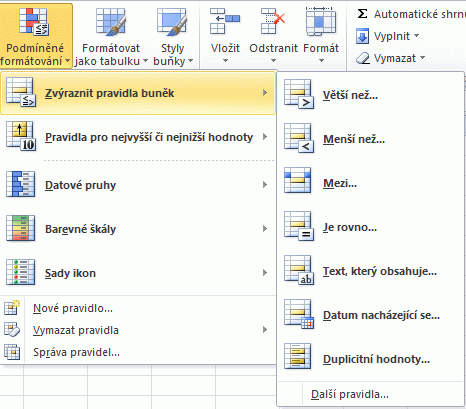
Task: Click the Odstranit button label
Action: coord(273,48)
